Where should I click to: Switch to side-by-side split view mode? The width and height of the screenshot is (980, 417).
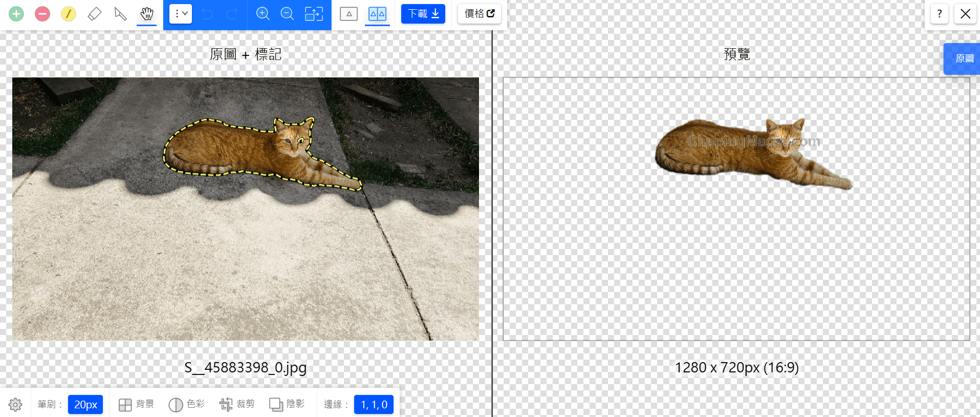378,14
